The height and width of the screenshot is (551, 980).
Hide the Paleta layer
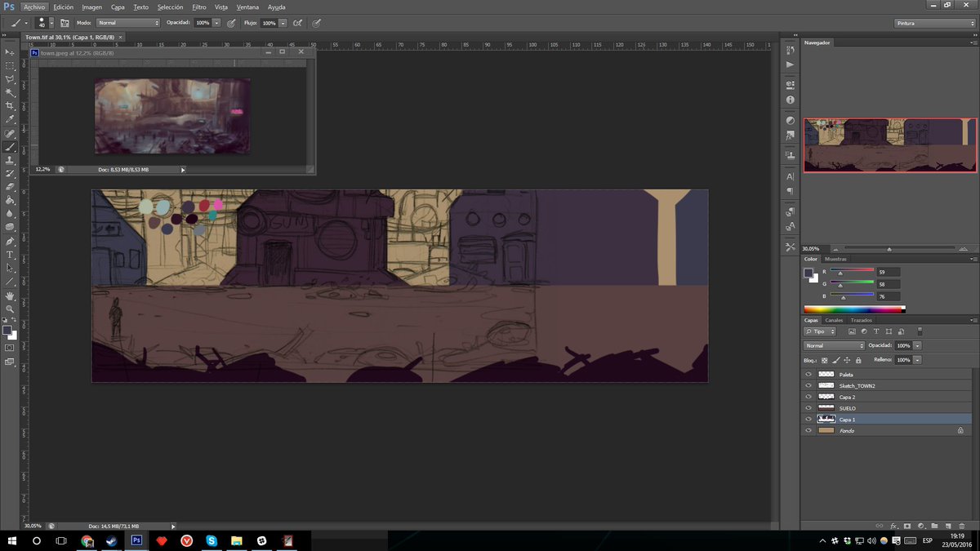click(808, 374)
